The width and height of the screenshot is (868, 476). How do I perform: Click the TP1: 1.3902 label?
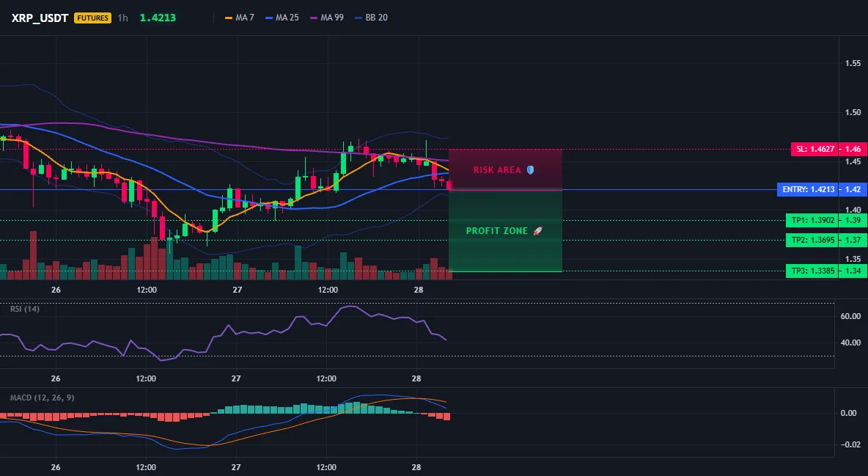coord(812,221)
